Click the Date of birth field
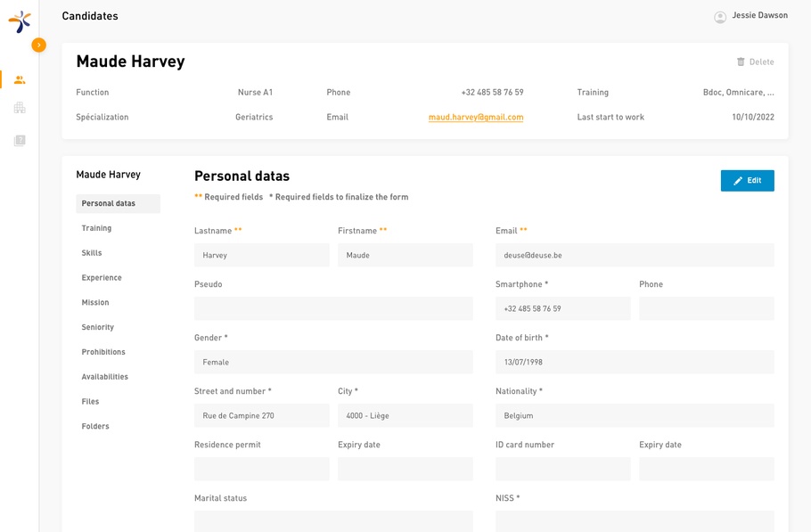This screenshot has height=532, width=811. [635, 362]
